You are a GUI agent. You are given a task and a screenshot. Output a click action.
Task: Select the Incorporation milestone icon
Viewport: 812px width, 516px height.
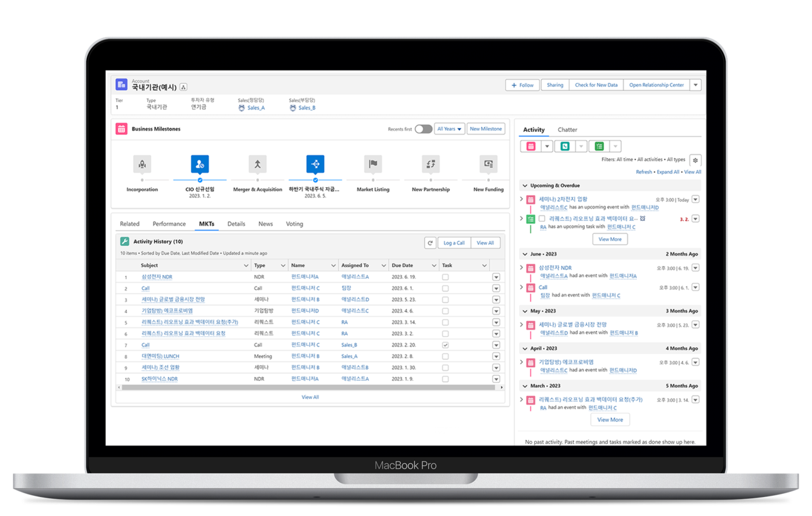click(x=142, y=164)
